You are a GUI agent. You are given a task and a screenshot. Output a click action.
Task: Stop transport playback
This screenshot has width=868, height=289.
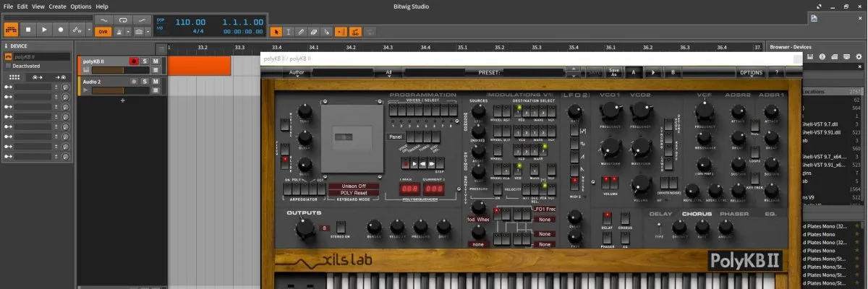pos(28,30)
